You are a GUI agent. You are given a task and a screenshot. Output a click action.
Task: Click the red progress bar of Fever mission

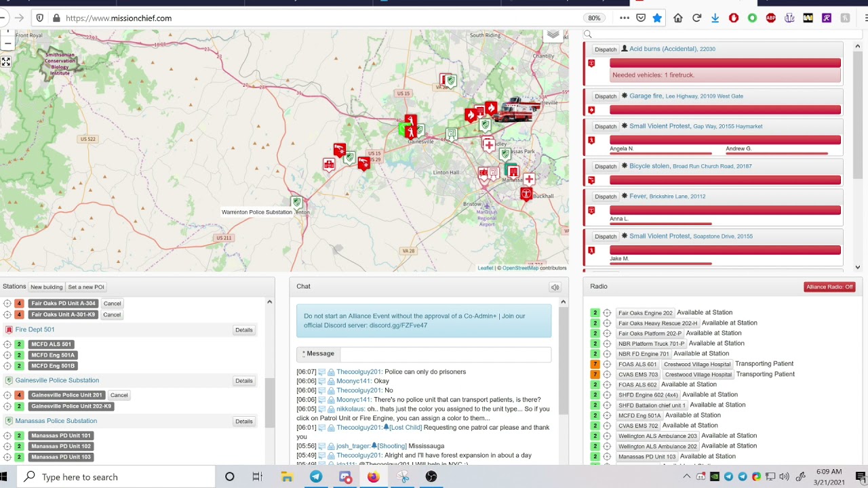(x=725, y=210)
